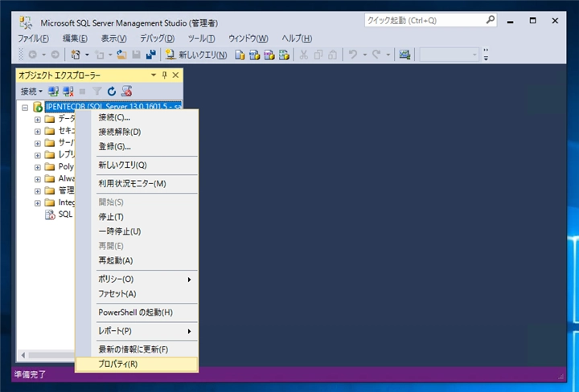The height and width of the screenshot is (392, 579).
Task: Open the ウィンドウ(W) menu
Action: click(248, 39)
